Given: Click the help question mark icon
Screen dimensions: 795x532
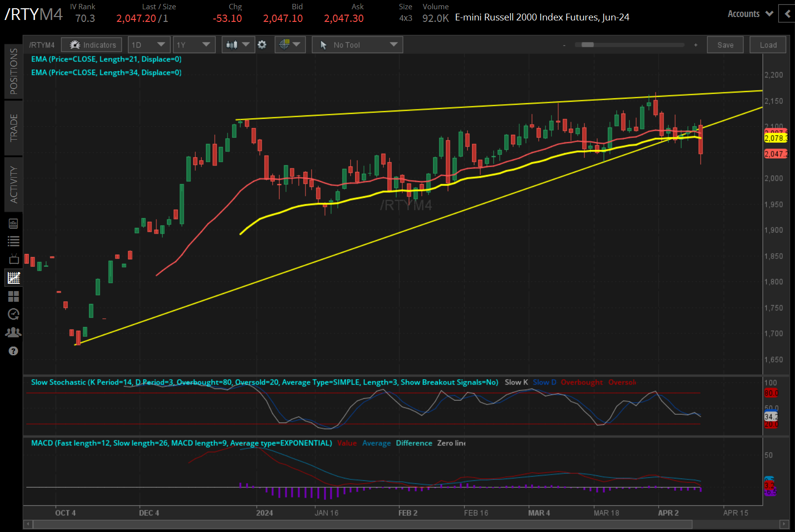Looking at the screenshot, I should pos(14,351).
